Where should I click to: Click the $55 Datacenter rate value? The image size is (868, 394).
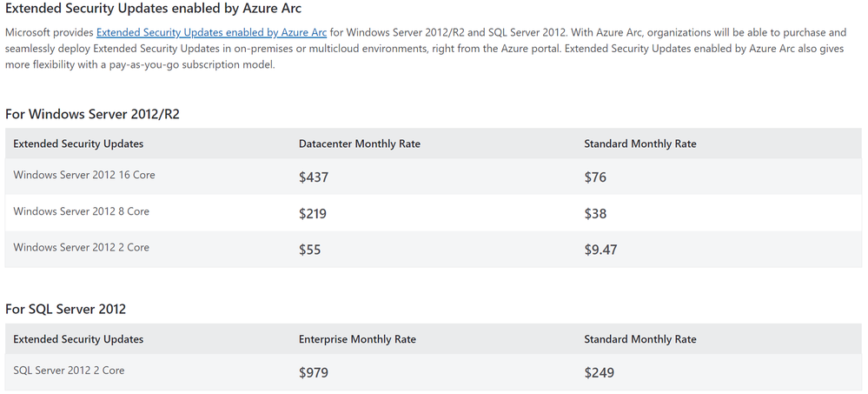pyautogui.click(x=309, y=250)
